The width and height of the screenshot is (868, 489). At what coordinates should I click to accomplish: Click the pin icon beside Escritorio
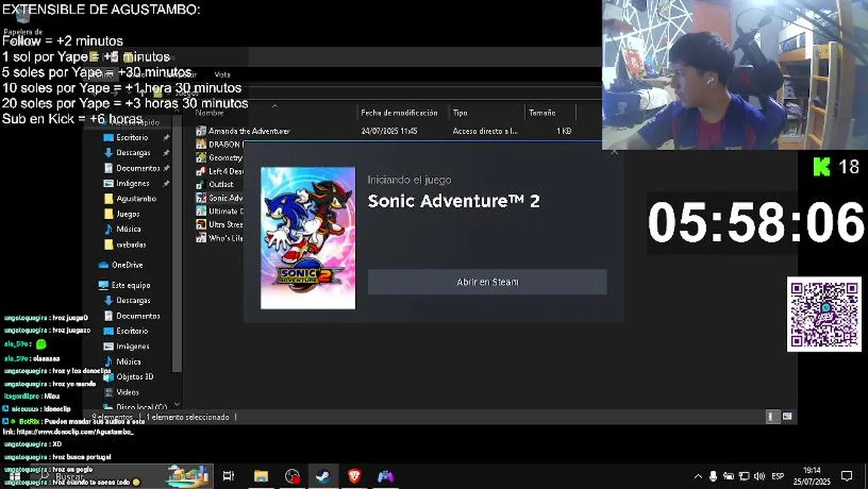coord(166,137)
